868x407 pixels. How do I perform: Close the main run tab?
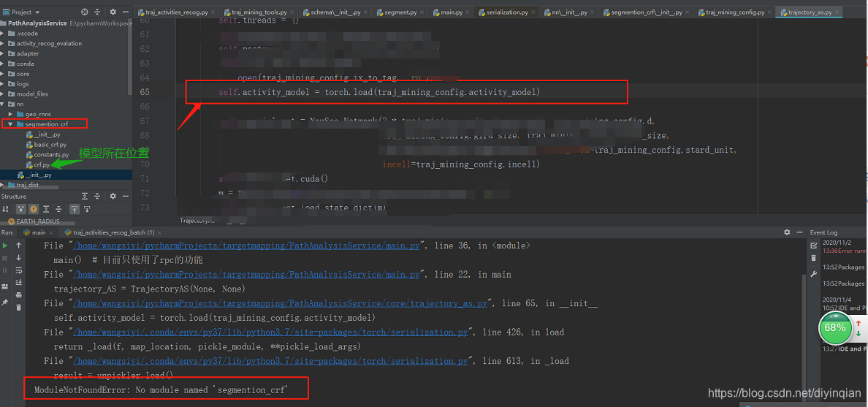(52, 232)
